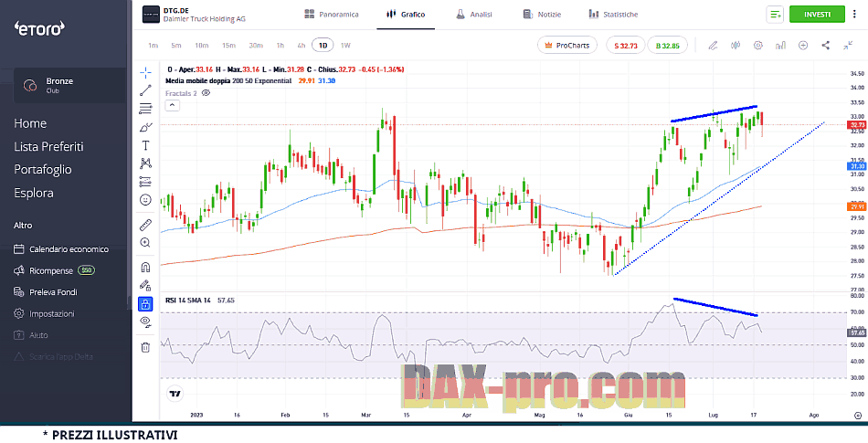Viewport: 868px width, 443px height.
Task: Open Preleva Fondi
Action: 46,292
